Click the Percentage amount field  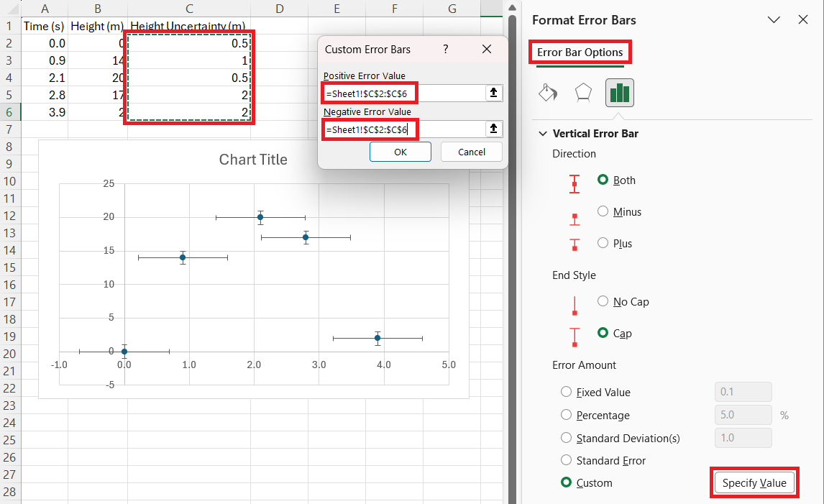pos(743,415)
